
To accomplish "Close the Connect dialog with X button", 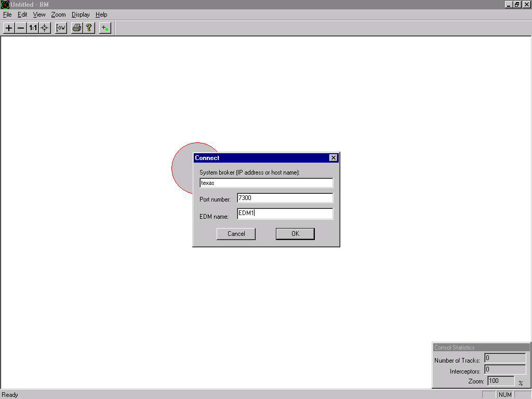I will [x=334, y=158].
